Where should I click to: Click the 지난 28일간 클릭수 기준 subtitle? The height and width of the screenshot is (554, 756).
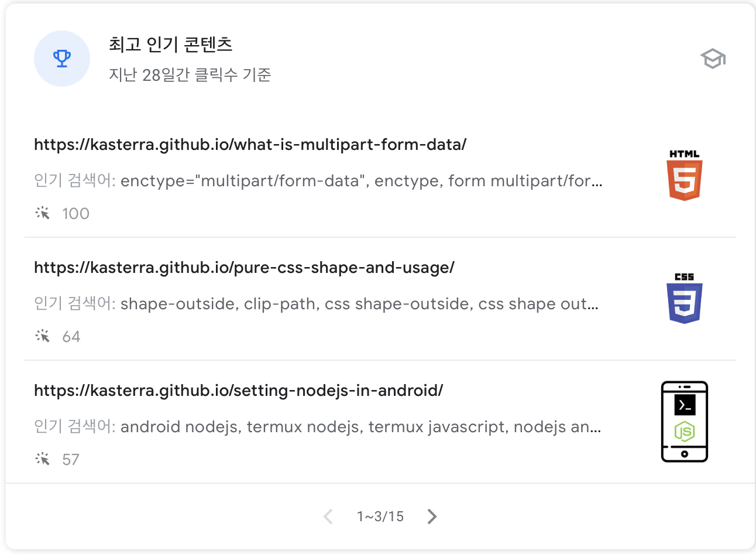190,75
